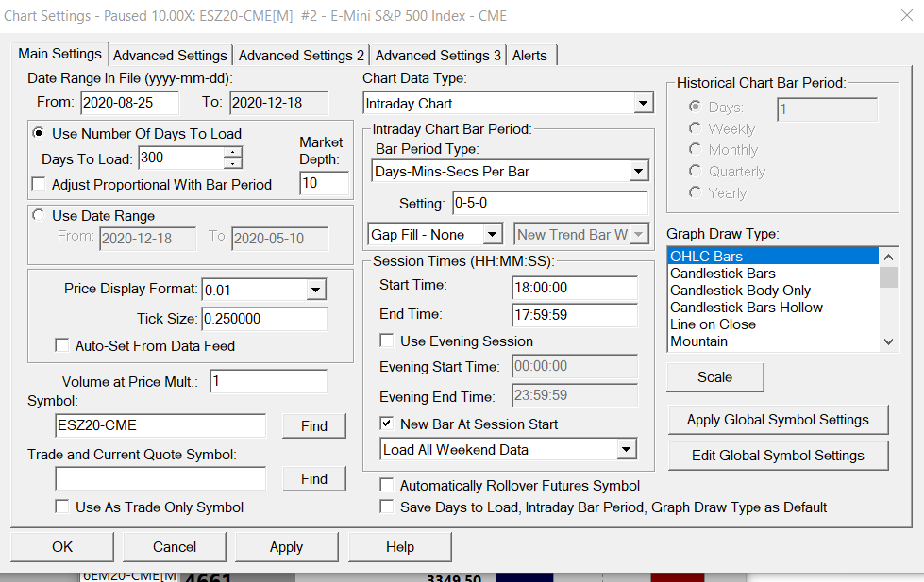Click the Cancel button
This screenshot has height=582, width=924.
click(175, 547)
